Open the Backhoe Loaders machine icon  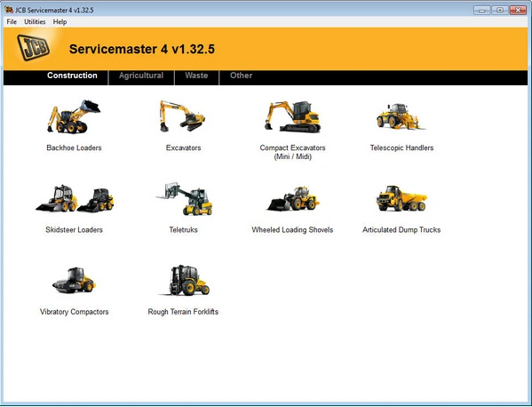(x=74, y=116)
